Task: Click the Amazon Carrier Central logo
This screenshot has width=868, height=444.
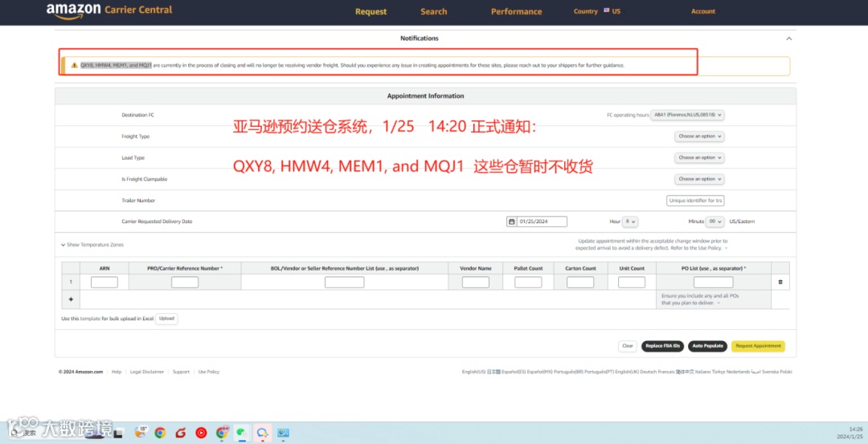Action: [109, 11]
